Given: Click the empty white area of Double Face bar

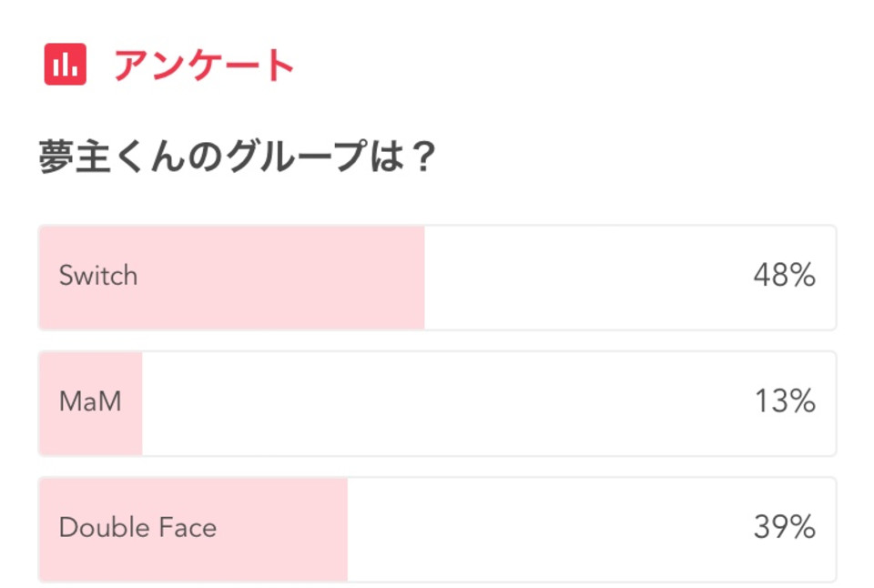Looking at the screenshot, I should [592, 530].
